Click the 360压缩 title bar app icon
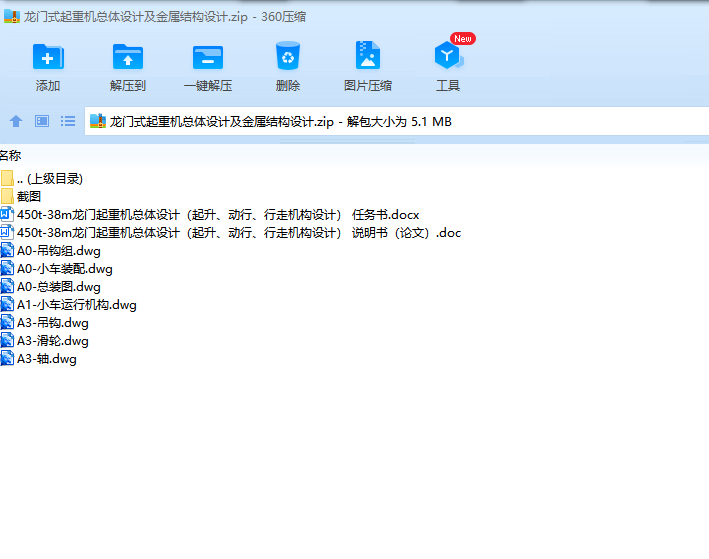Viewport: 709px width, 559px height. [x=12, y=16]
